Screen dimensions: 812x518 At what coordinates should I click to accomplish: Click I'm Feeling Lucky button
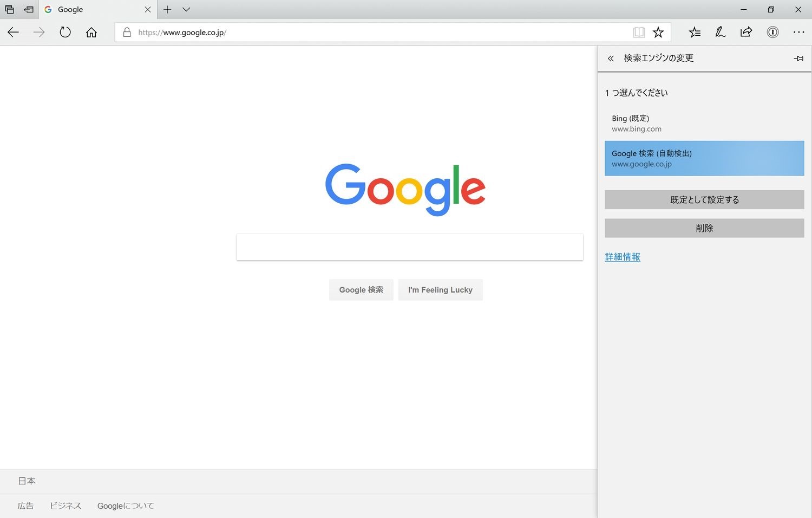click(440, 290)
